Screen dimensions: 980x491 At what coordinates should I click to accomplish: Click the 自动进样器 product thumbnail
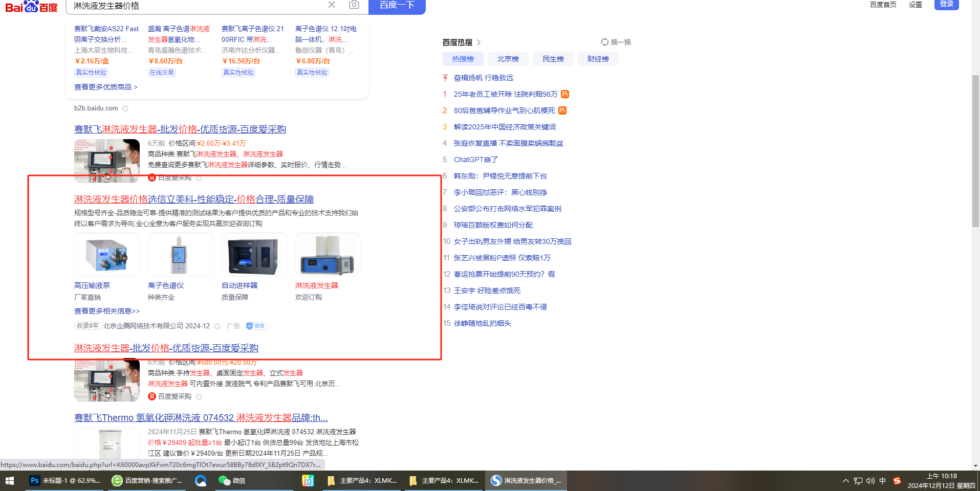point(254,255)
